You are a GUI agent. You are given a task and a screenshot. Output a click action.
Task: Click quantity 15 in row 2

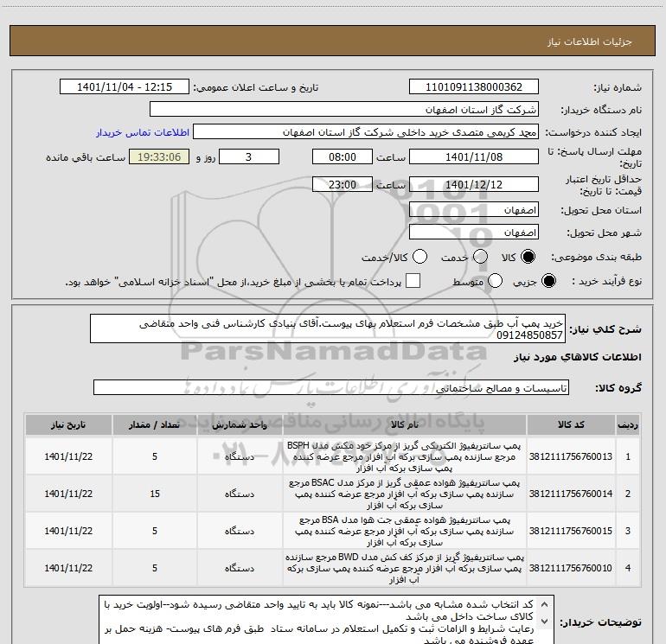155,494
